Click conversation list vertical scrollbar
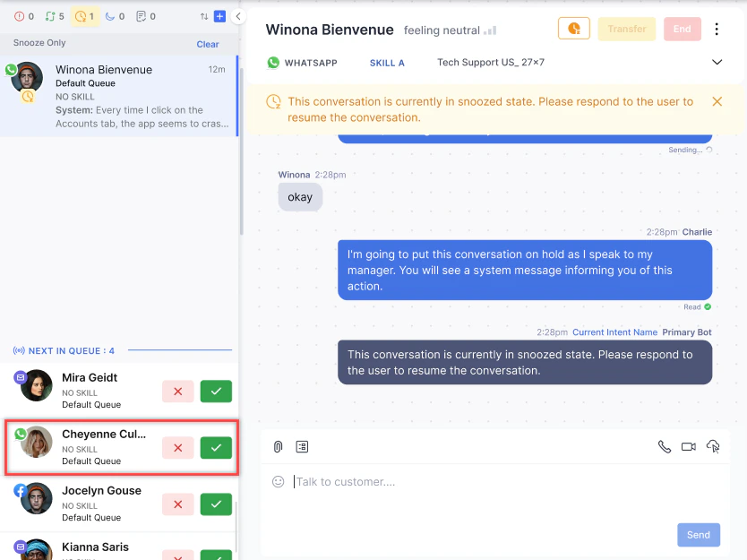The width and height of the screenshot is (747, 560). pyautogui.click(x=242, y=151)
